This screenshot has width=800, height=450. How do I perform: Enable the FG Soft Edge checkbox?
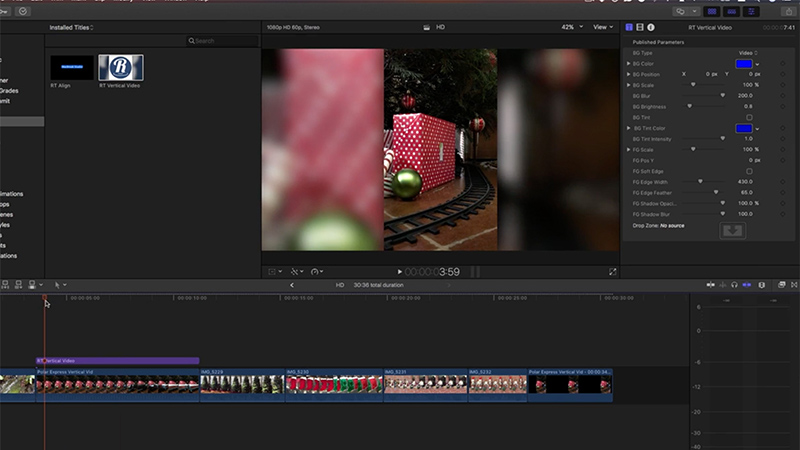pos(749,171)
